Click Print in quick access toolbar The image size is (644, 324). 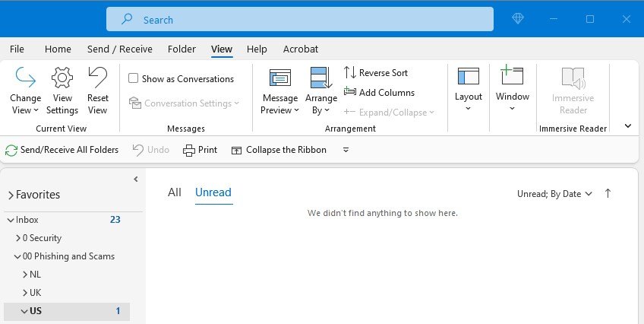click(x=200, y=150)
